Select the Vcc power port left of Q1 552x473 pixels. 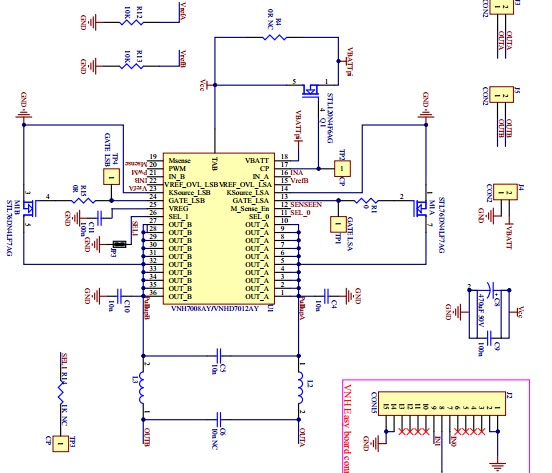click(x=207, y=85)
